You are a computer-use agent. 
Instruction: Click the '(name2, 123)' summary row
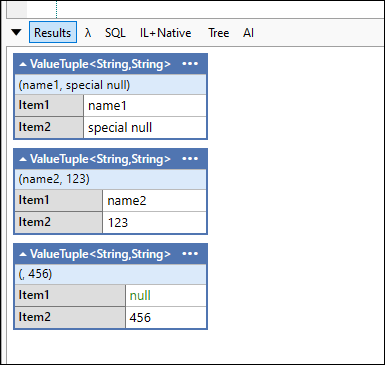110,179
